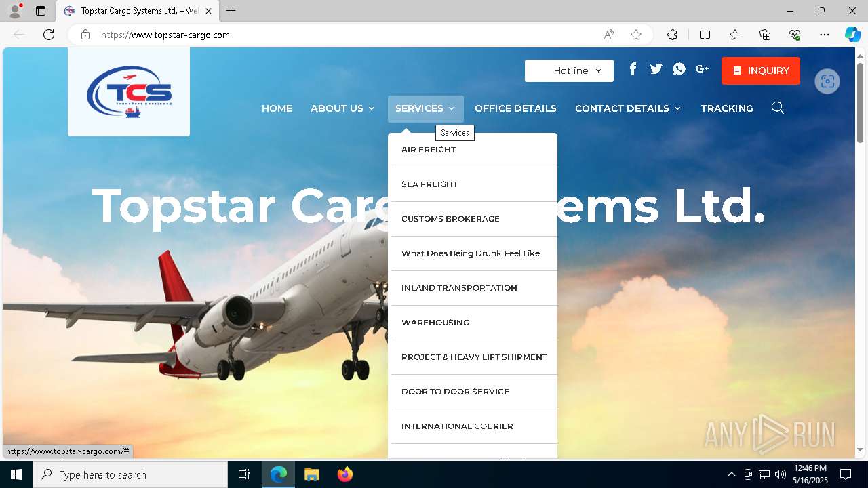Open Settings and more ellipsis menu
Image resolution: width=868 pixels, height=488 pixels.
pos(825,35)
